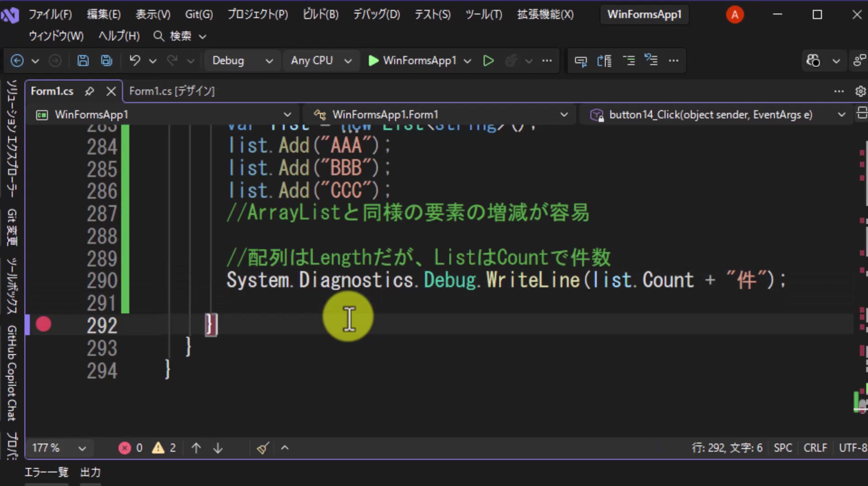Click the save all files icon
Viewport: 868px width, 486px height.
107,61
